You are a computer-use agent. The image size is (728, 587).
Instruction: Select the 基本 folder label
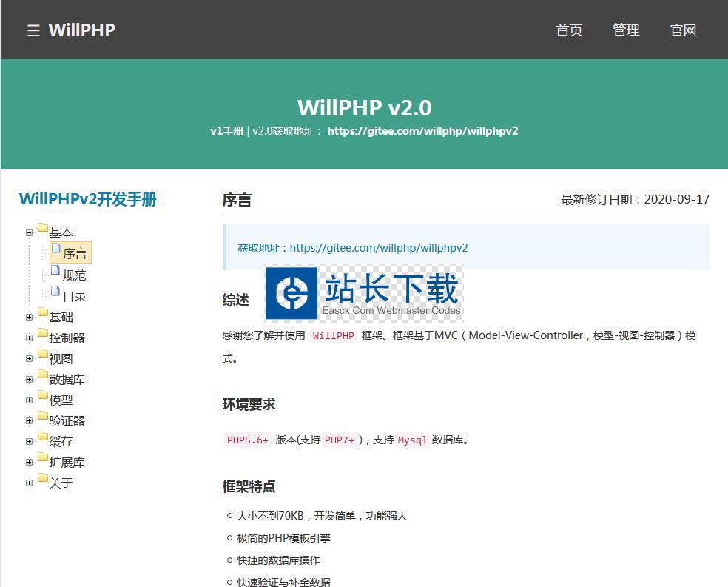(61, 232)
